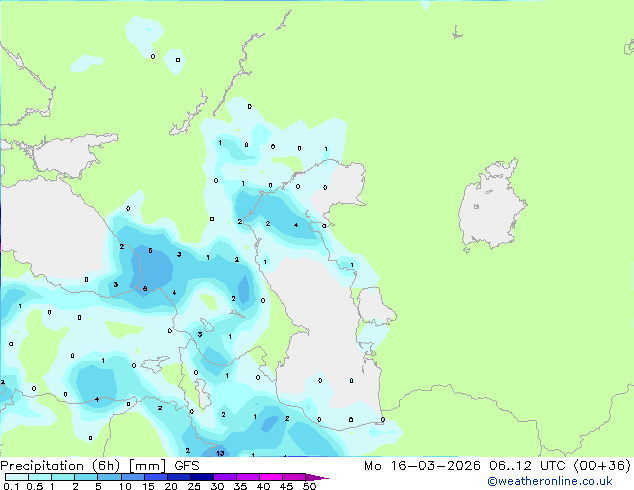Click legend label '40'

263,486
